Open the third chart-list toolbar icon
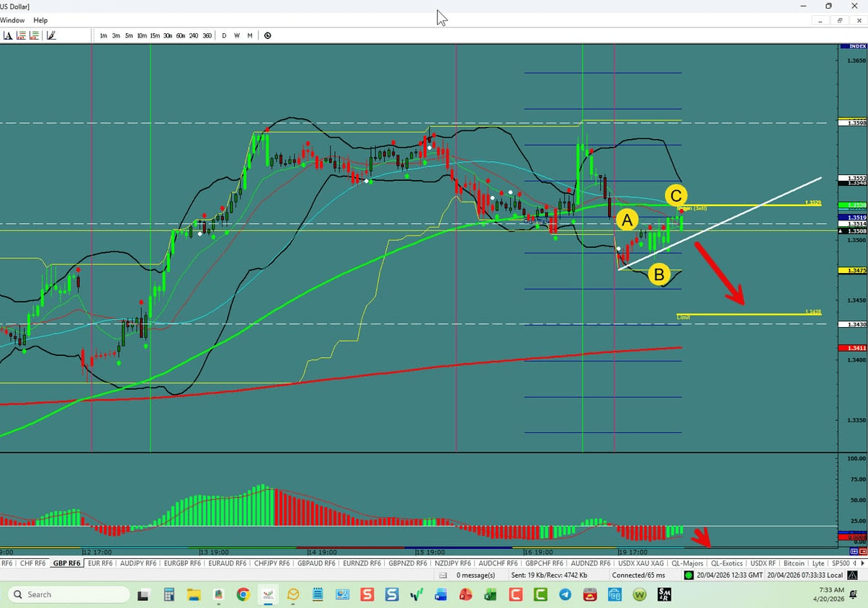Viewport: 868px width, 608px height. coord(35,35)
